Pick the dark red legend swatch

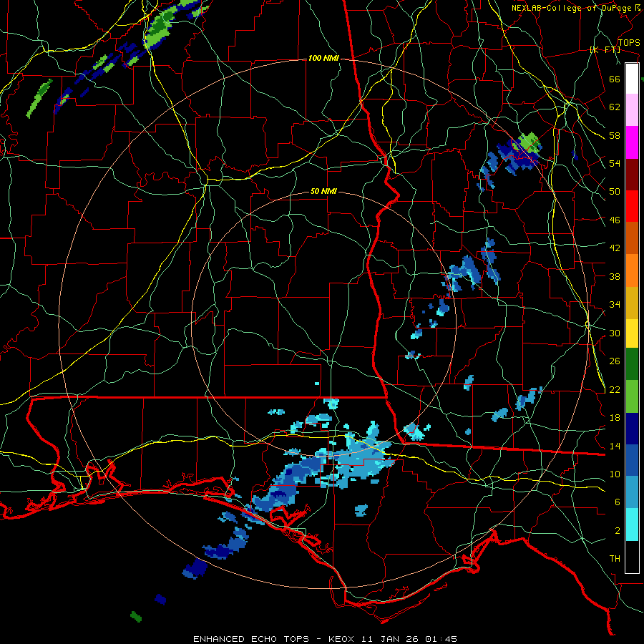click(x=632, y=175)
